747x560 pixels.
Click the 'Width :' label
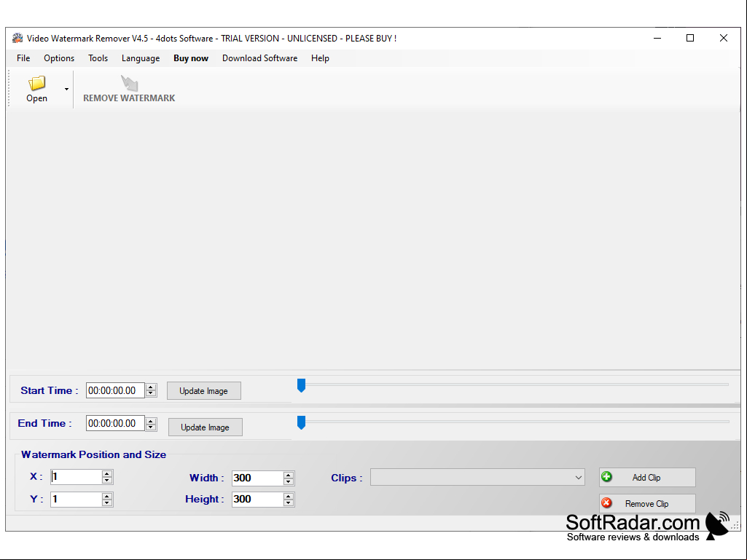point(207,478)
